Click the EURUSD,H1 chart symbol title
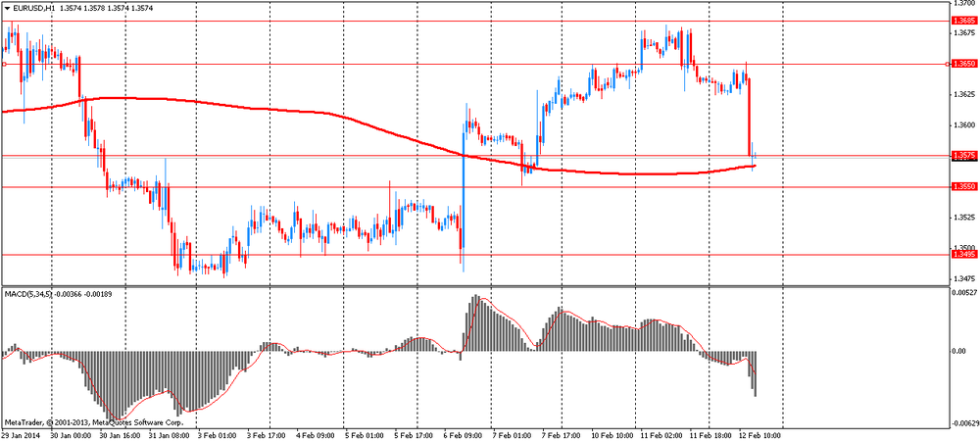Screen dimensions: 980x442 coord(33,9)
